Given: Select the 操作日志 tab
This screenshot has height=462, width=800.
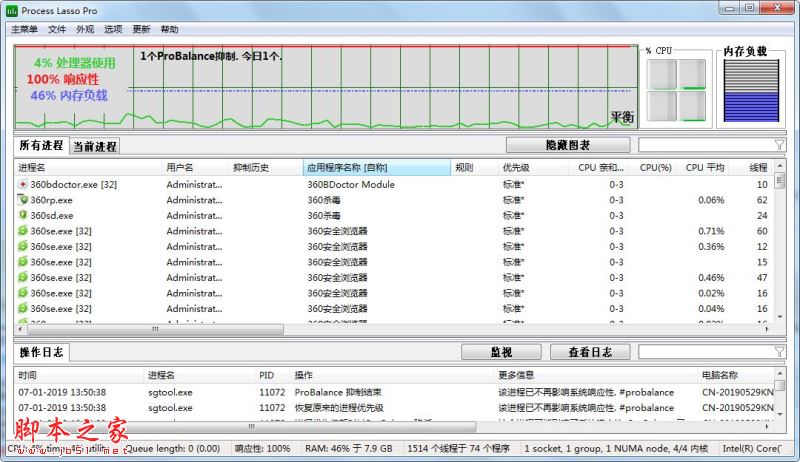Looking at the screenshot, I should point(41,352).
